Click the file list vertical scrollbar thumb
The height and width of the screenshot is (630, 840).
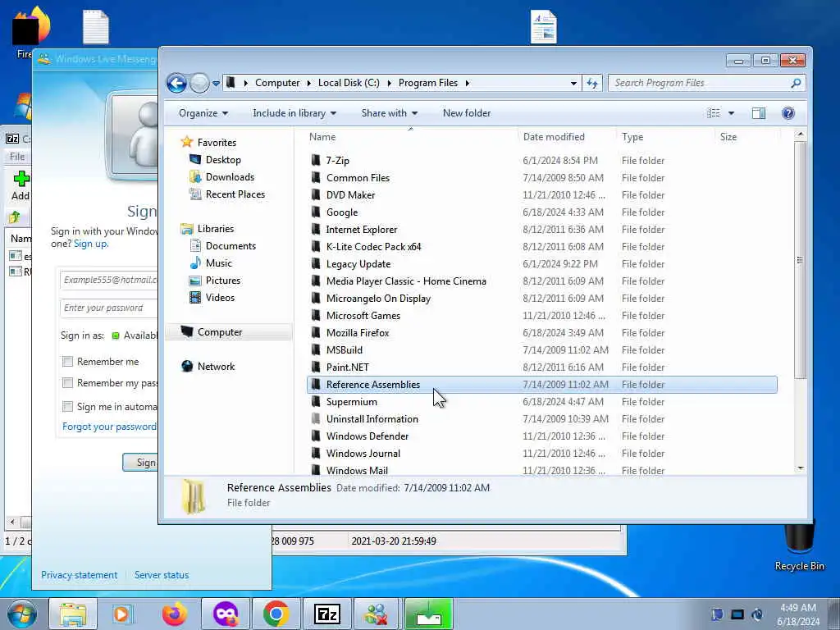[800, 260]
